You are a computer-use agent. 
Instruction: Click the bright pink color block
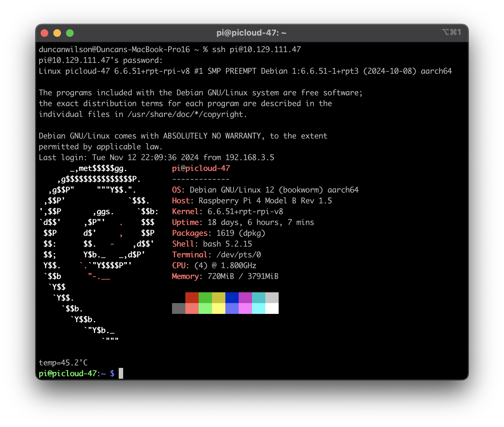click(245, 308)
